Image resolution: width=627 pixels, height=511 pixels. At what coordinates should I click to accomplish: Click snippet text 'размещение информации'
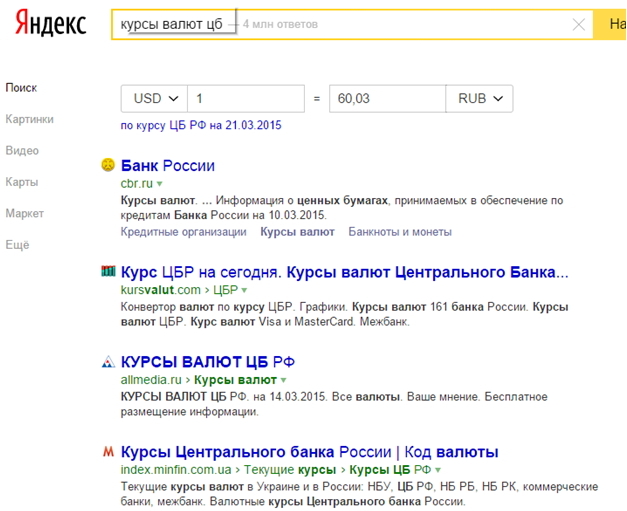190,412
